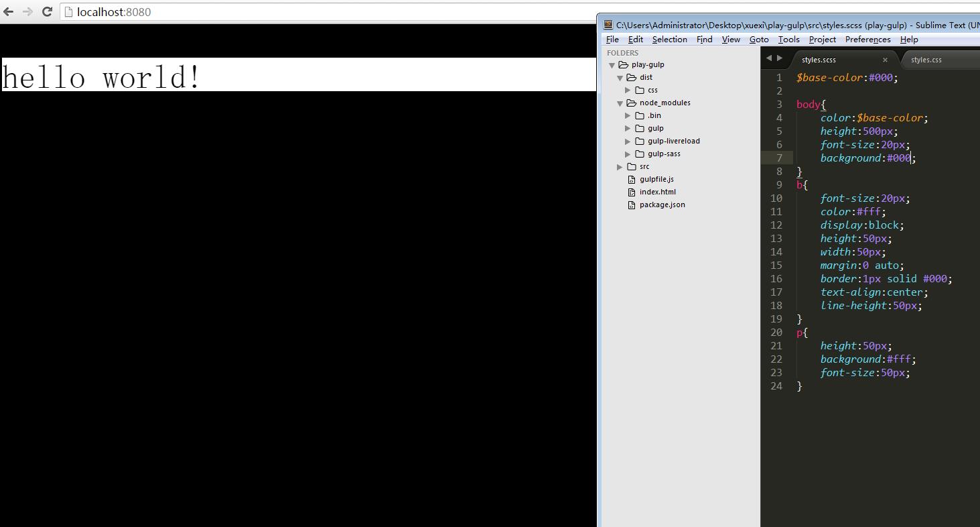Expand the gulp-sass folder arrow
980x527 pixels.
tap(628, 154)
